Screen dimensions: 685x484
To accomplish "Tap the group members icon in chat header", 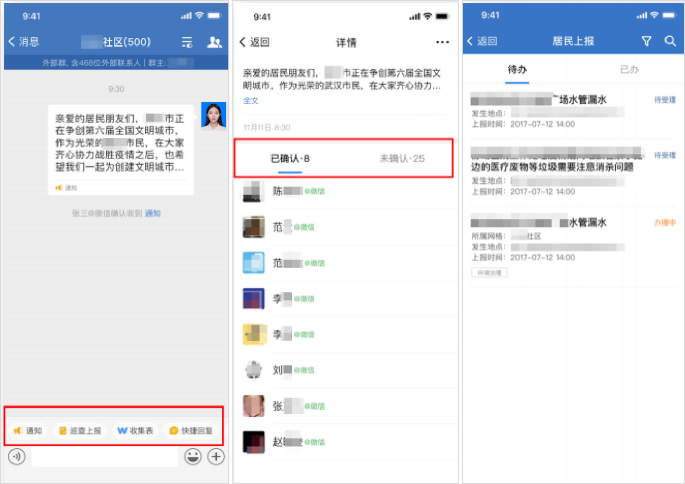I will [x=214, y=42].
